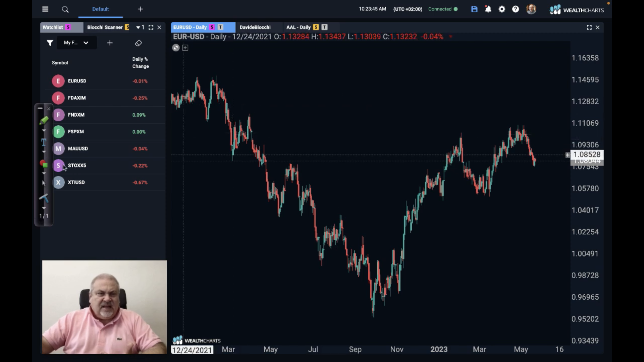Toggle S badge on Biocchi Scanner tab
Screen dimensions: 644x362
(127, 27)
